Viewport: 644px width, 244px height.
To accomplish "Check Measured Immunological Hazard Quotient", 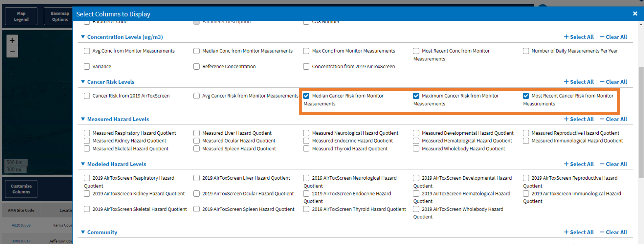I will (x=526, y=141).
